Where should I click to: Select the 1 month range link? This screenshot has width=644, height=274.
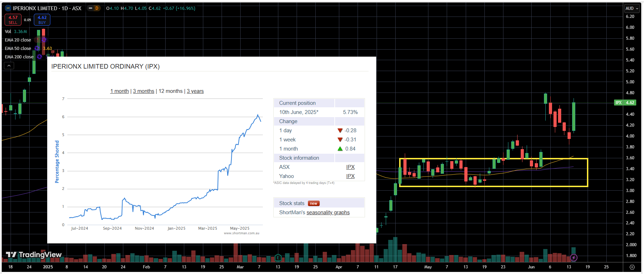[119, 91]
